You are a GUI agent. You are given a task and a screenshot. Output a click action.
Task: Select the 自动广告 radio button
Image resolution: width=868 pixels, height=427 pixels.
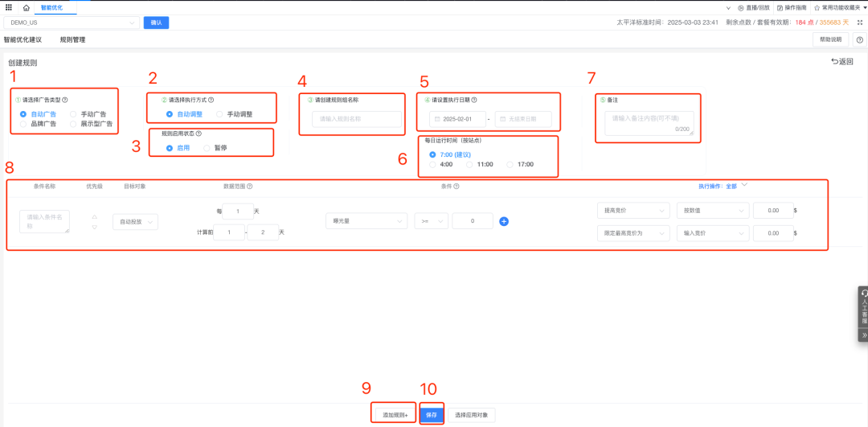[23, 114]
